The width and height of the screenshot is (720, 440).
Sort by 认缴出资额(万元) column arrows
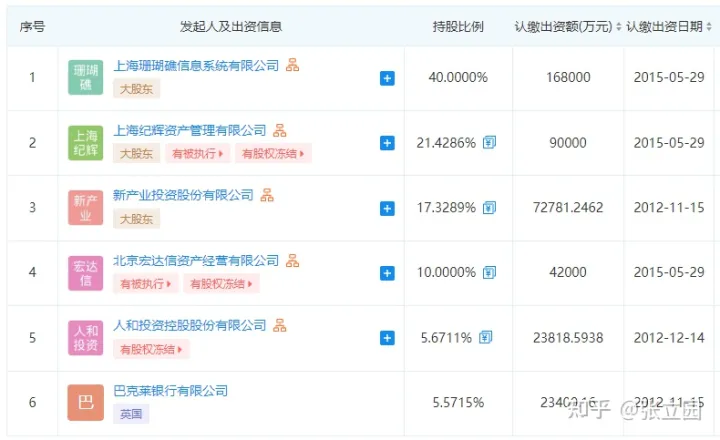(x=619, y=27)
